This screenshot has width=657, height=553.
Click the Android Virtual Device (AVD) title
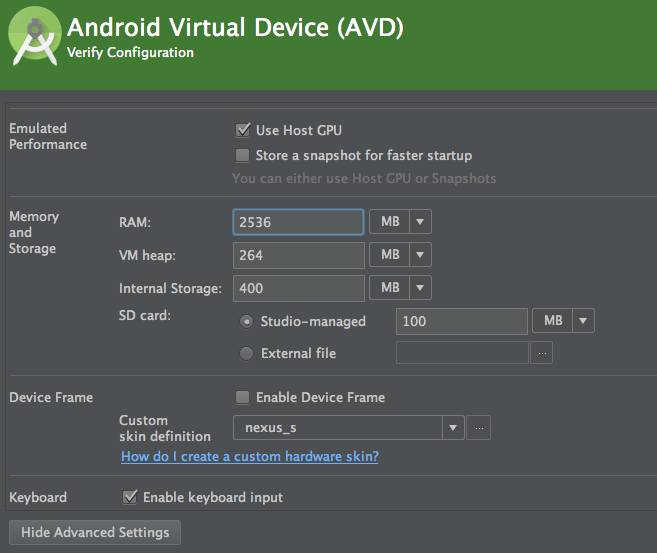(235, 28)
